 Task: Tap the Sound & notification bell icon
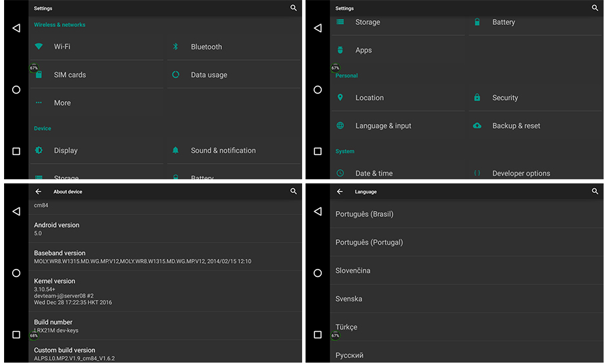(x=175, y=150)
